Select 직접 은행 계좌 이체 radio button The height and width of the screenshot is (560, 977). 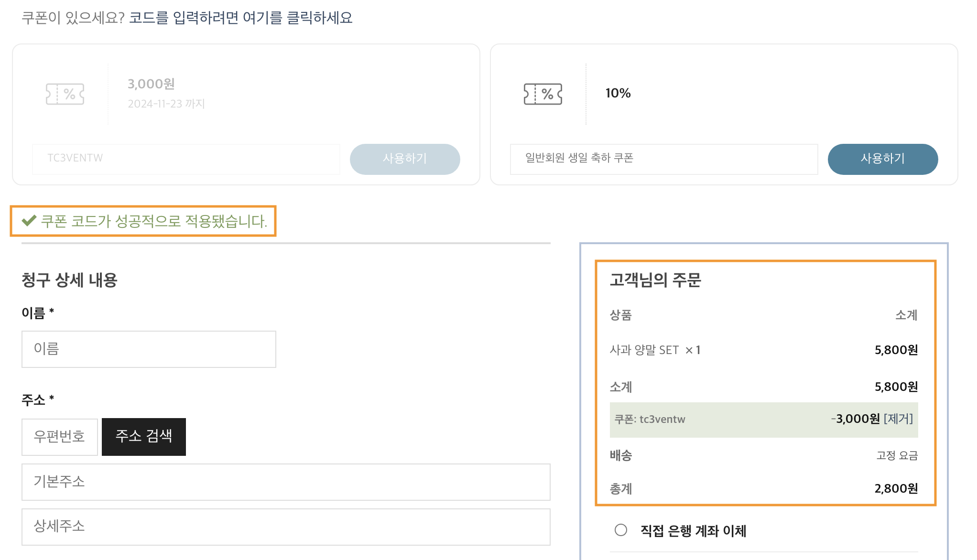621,530
